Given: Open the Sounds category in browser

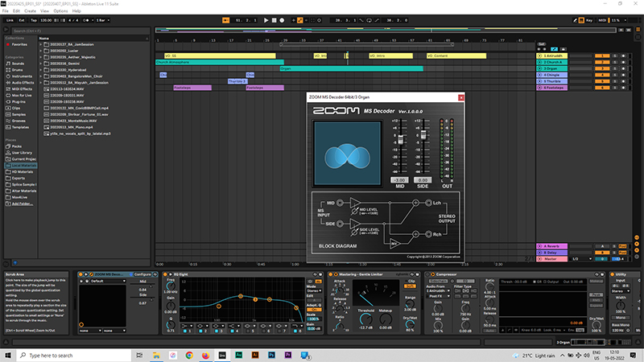Looking at the screenshot, I should coord(19,63).
